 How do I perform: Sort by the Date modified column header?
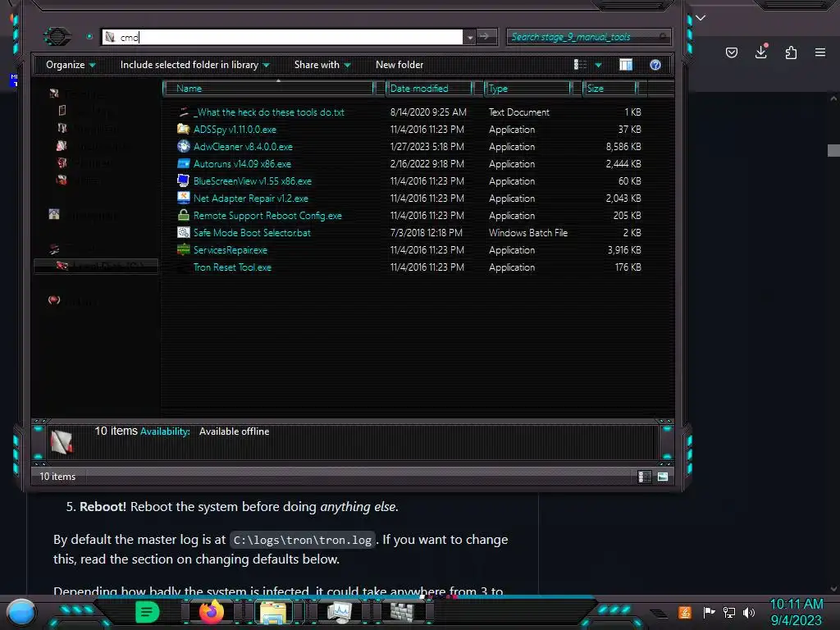tap(428, 89)
